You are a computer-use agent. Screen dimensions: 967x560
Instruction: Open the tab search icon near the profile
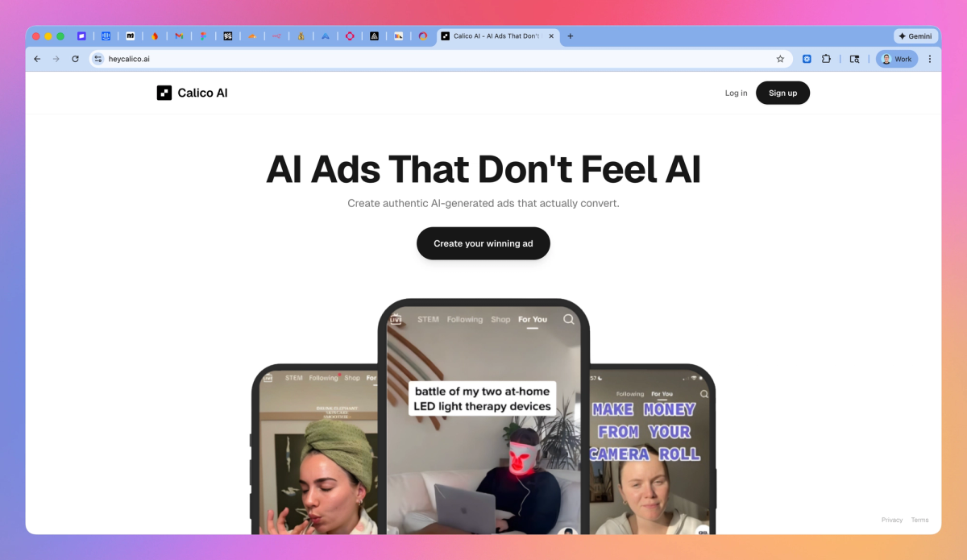coord(855,59)
